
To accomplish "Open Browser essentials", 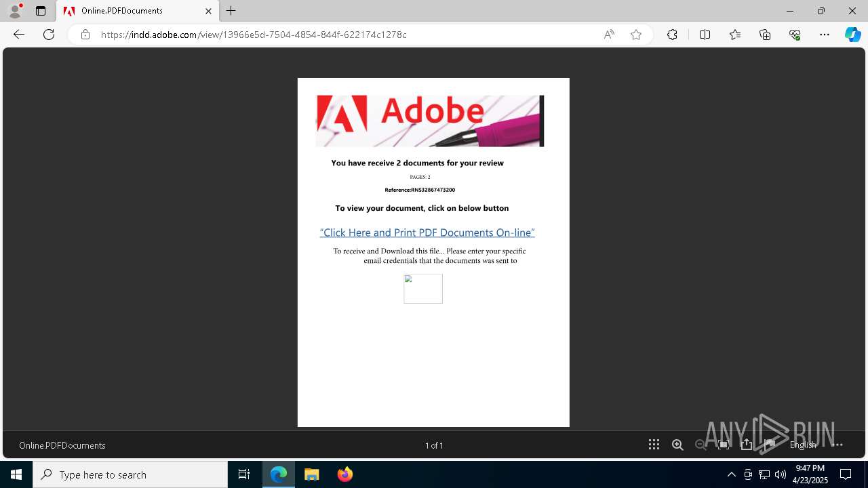I will pyautogui.click(x=795, y=35).
